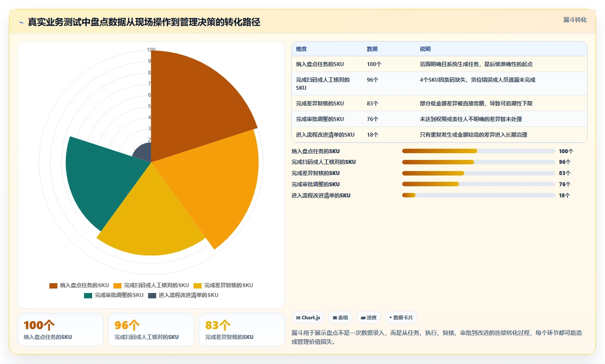The width and height of the screenshot is (605, 364).
Task: Click the 维度 column header
Action: 302,49
